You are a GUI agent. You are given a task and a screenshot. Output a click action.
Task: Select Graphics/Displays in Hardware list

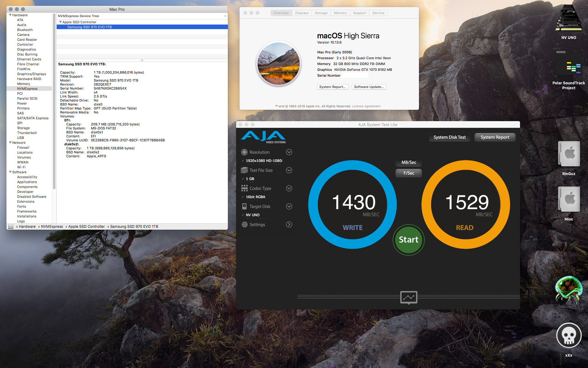pos(32,74)
